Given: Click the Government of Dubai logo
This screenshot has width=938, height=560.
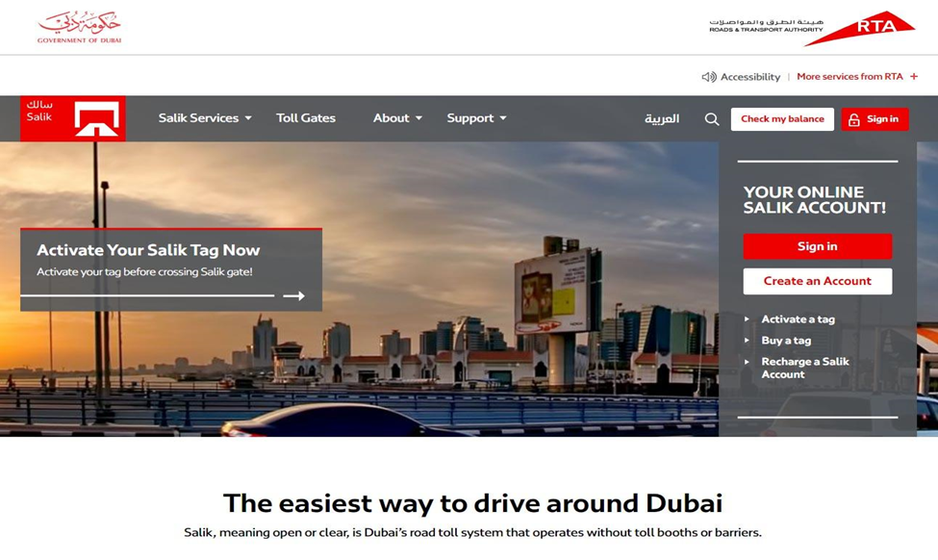Looking at the screenshot, I should pos(79,28).
